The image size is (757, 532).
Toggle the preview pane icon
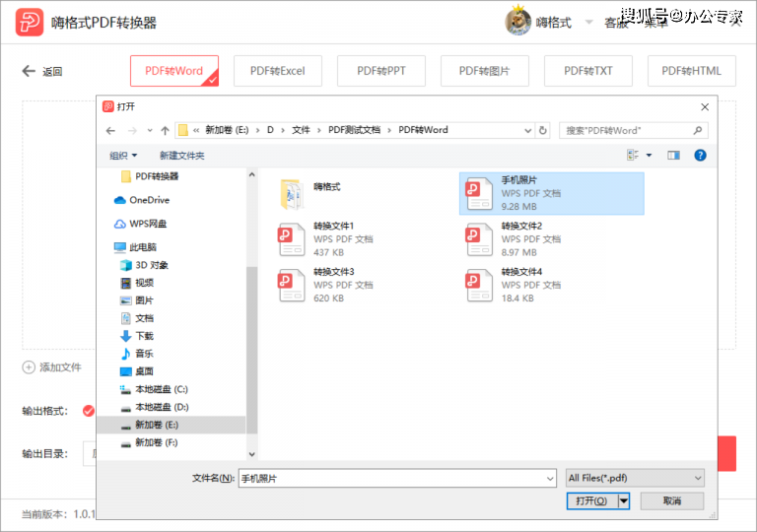pos(673,155)
